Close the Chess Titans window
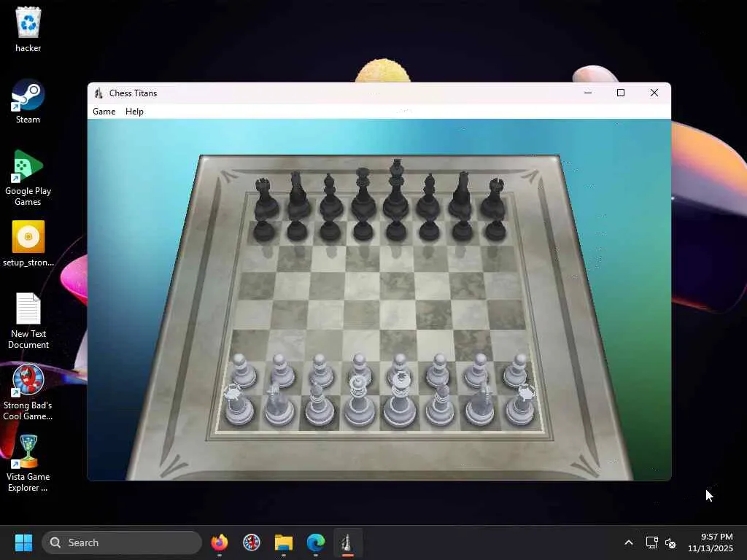This screenshot has width=747, height=560. tap(654, 93)
